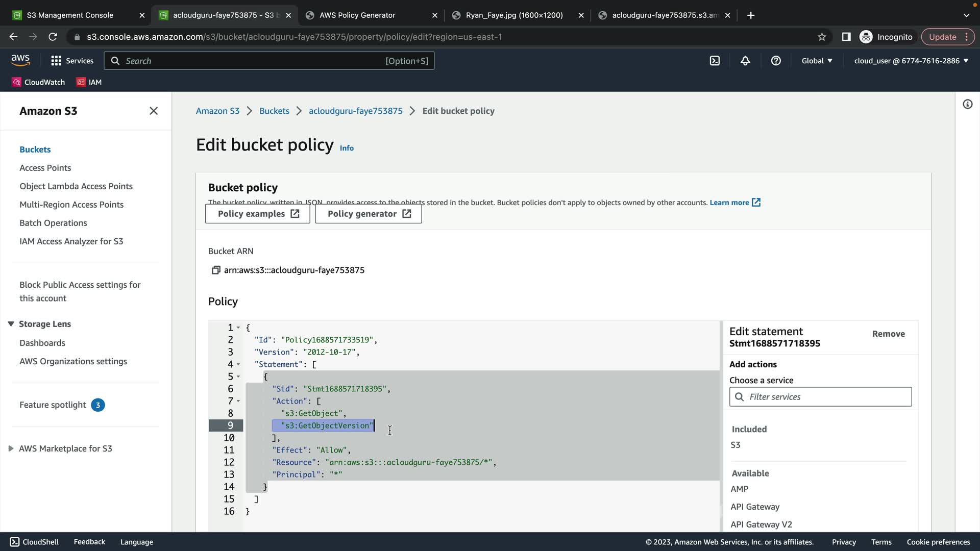Open the Global region dropdown

[x=817, y=61]
